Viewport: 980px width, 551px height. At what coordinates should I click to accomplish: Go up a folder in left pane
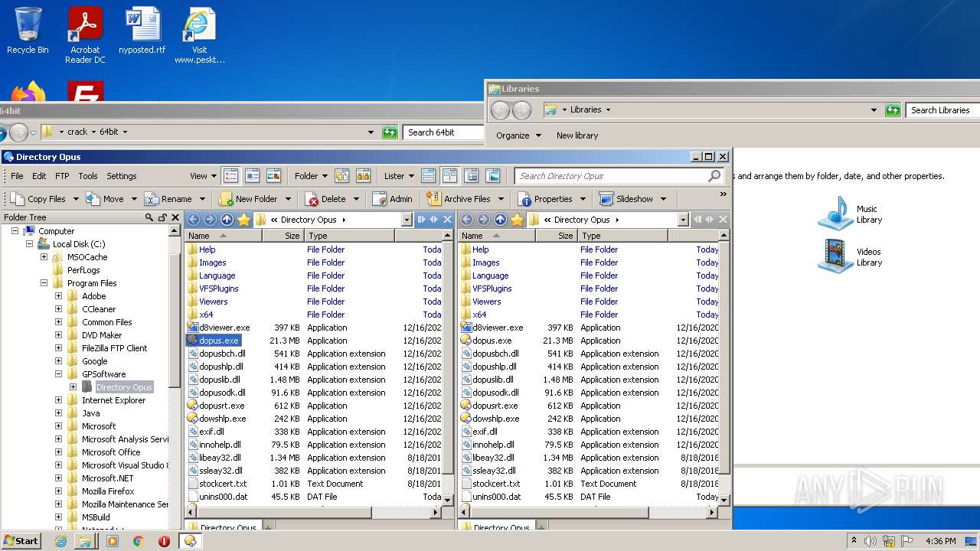coord(227,220)
